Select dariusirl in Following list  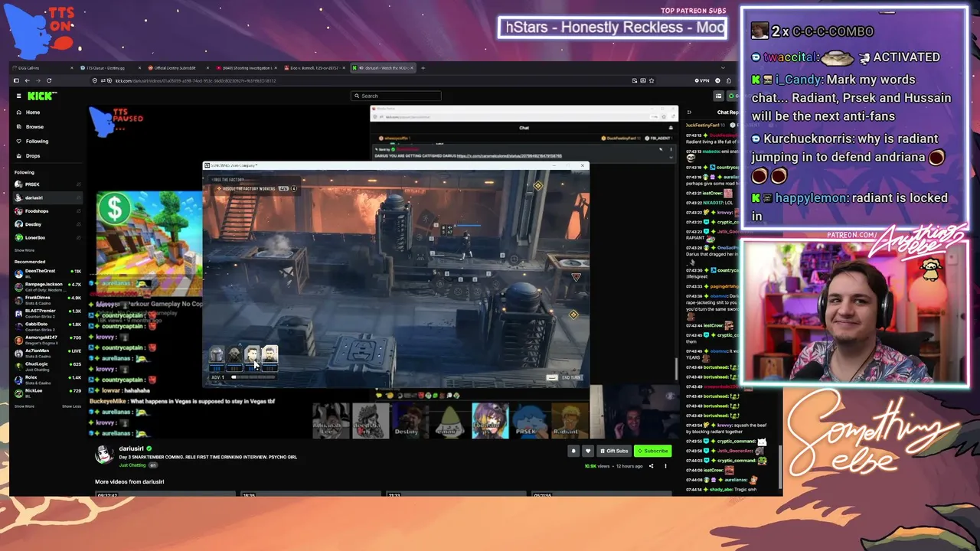coord(47,197)
